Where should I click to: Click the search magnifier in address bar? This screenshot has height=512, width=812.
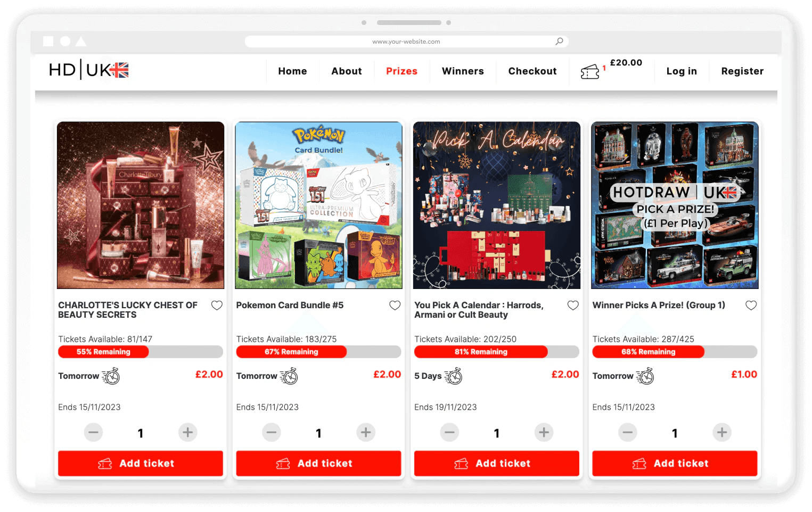click(x=559, y=41)
